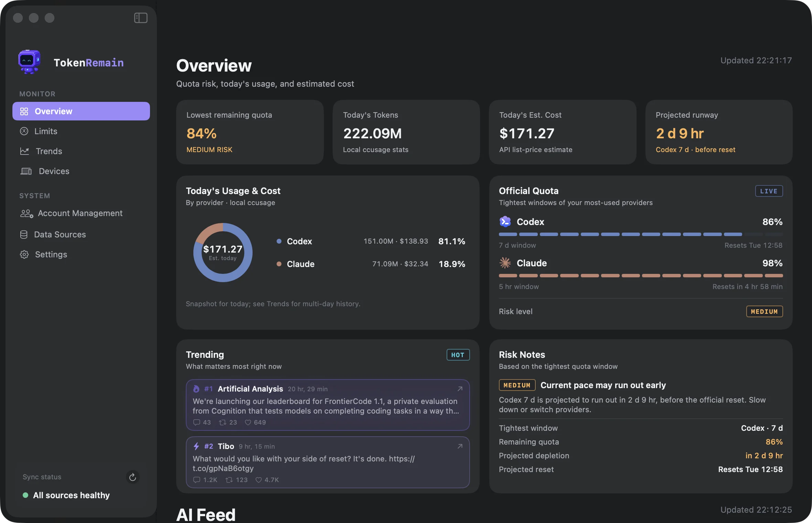The height and width of the screenshot is (523, 812).
Task: Refresh sync status
Action: click(x=132, y=477)
